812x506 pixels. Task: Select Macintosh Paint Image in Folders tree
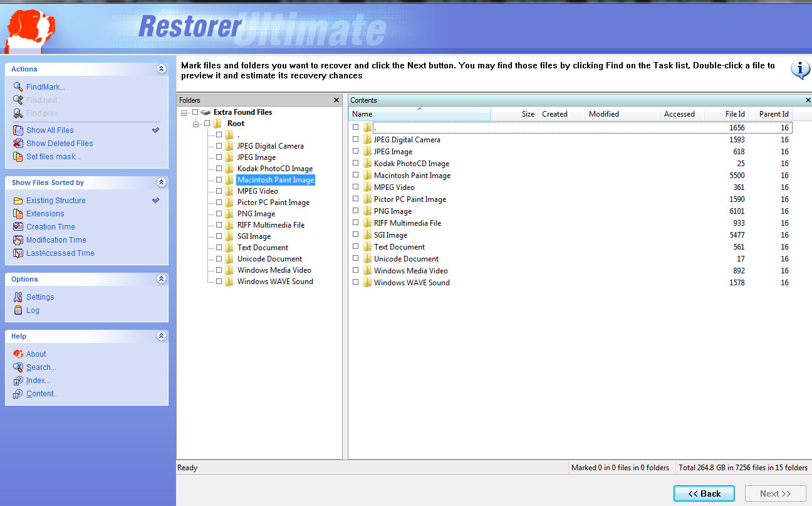tap(276, 180)
